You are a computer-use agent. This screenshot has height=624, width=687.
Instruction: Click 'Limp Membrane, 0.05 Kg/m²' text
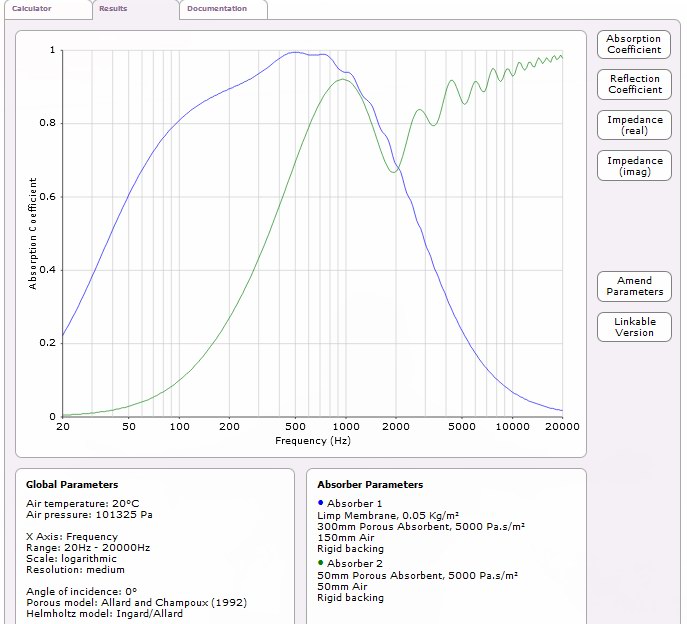point(388,516)
